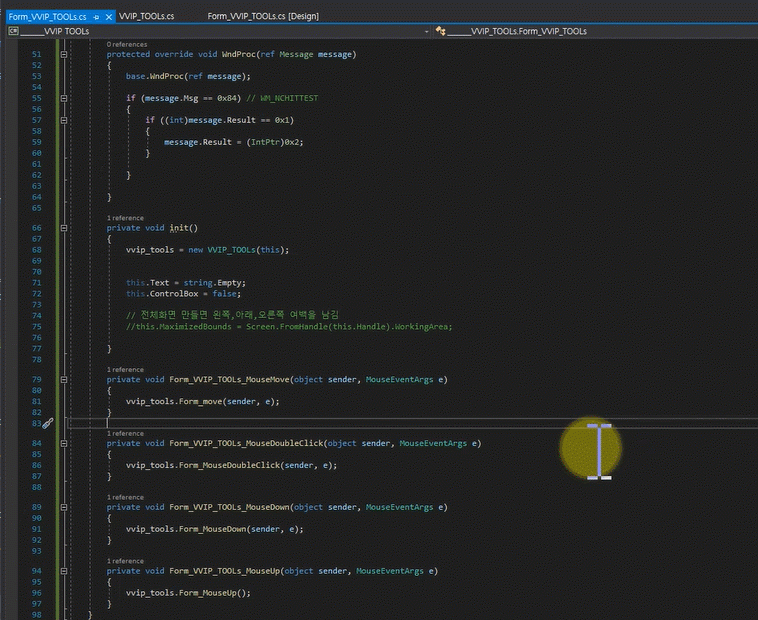Open the '1 reference' CodeLens above Form_VVIP_TOOLs_MouseDown
Screen dimensions: 758x620
coord(125,497)
